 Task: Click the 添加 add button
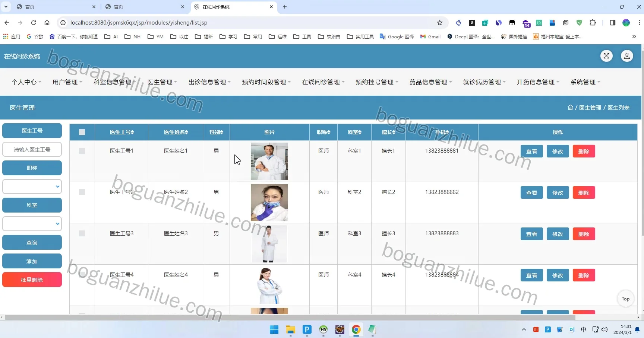click(x=32, y=261)
